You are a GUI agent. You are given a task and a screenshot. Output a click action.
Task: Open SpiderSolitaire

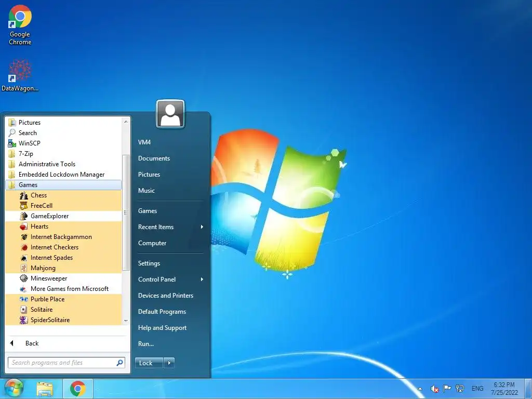tap(63, 320)
